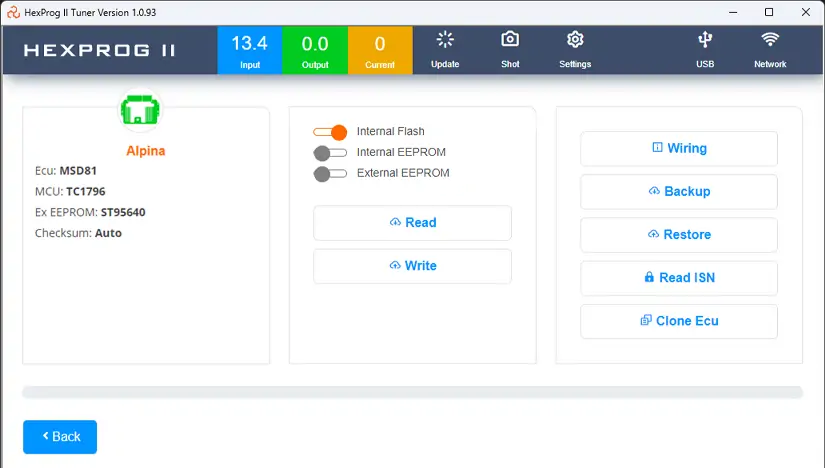Click the 13.4 Input voltage tile
The height and width of the screenshot is (468, 825).
[x=250, y=50]
